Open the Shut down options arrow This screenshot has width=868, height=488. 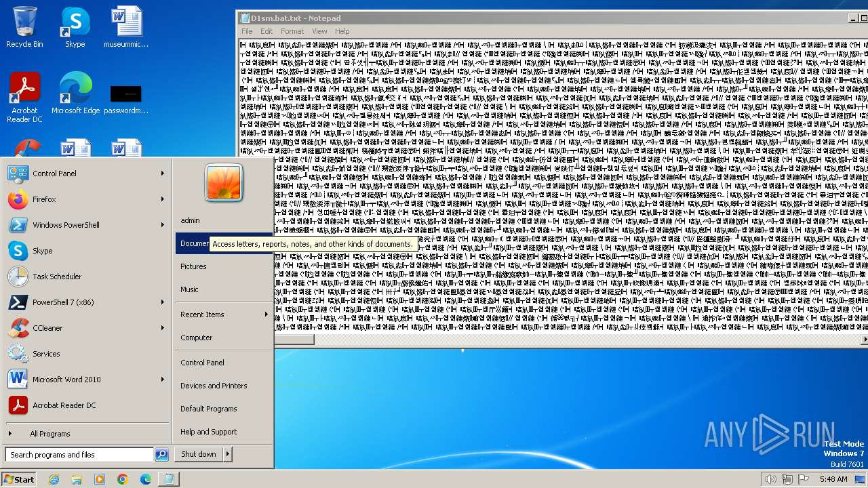227,454
